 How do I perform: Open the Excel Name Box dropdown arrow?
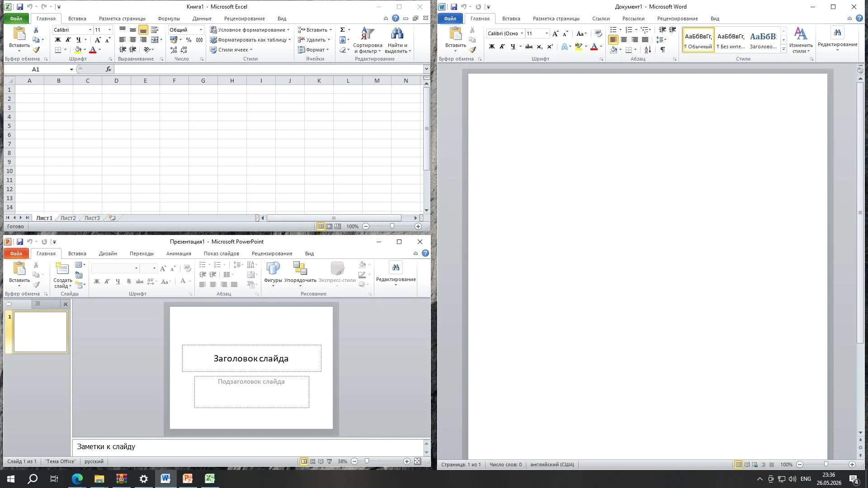pos(71,69)
